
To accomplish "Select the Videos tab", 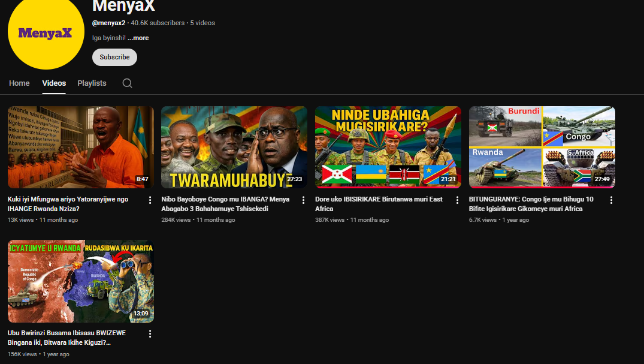I will 54,83.
